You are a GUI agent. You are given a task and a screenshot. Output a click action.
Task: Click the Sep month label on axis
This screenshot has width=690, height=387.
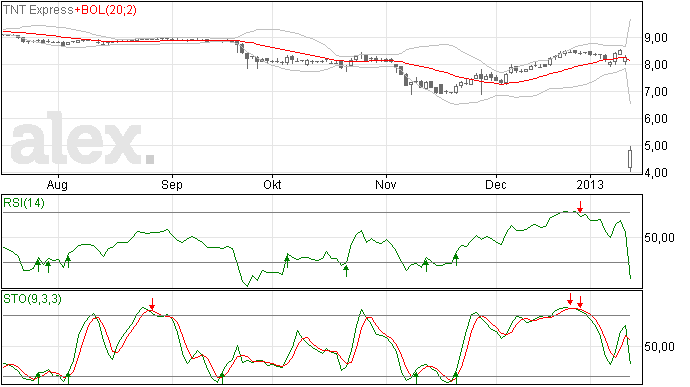(172, 185)
